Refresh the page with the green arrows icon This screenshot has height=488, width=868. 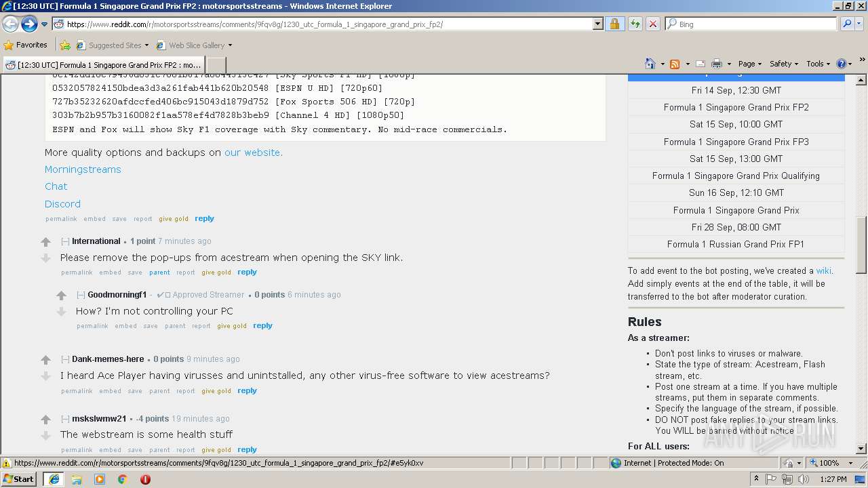click(x=635, y=24)
